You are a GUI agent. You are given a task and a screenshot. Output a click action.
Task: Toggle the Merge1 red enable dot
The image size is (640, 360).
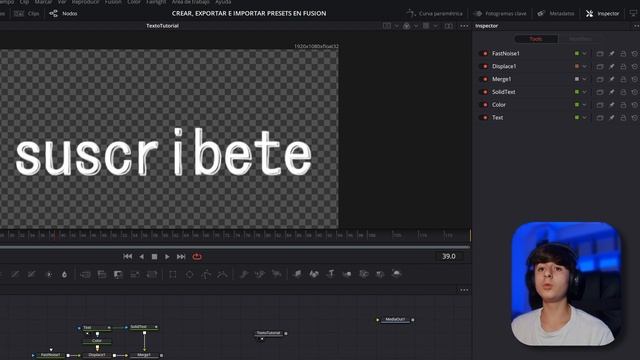click(485, 79)
